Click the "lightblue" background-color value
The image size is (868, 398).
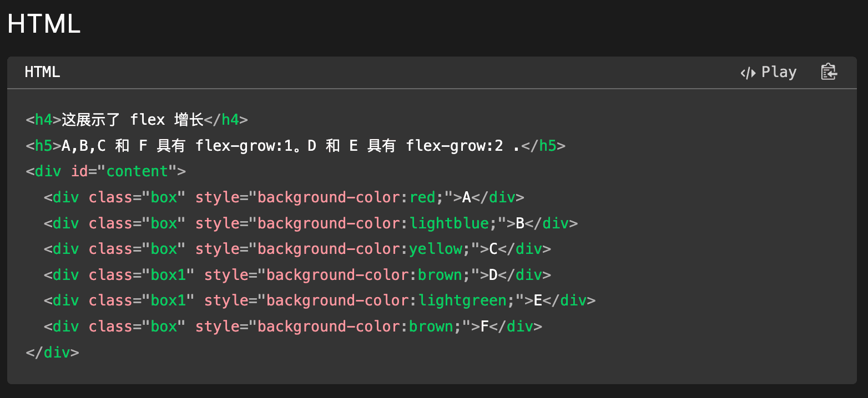(449, 223)
